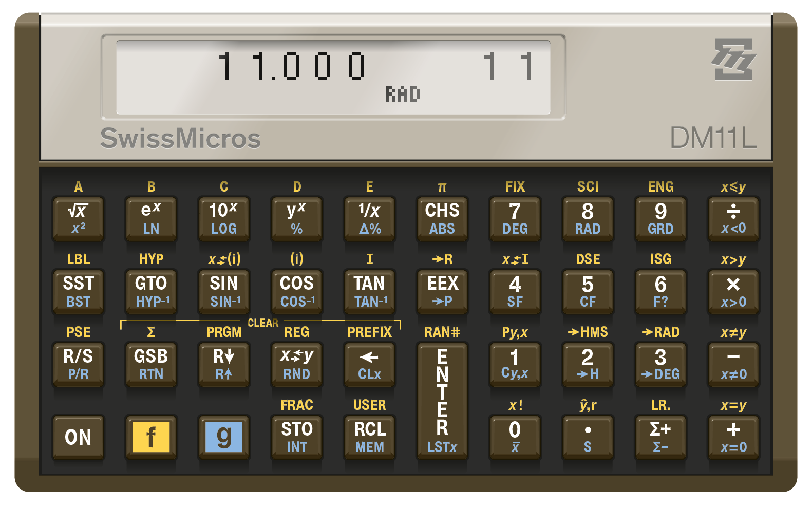Click the STO INT key
The width and height of the screenshot is (812, 507).
click(x=297, y=438)
